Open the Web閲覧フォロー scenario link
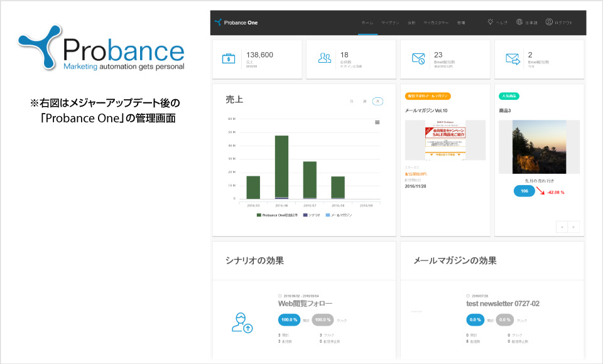The height and width of the screenshot is (364, 603). (305, 304)
